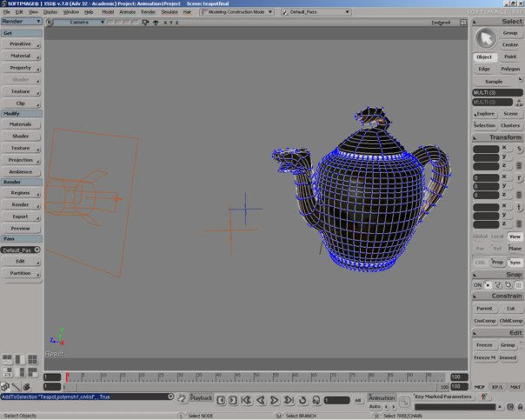
Task: Open the Display menu
Action: point(50,12)
